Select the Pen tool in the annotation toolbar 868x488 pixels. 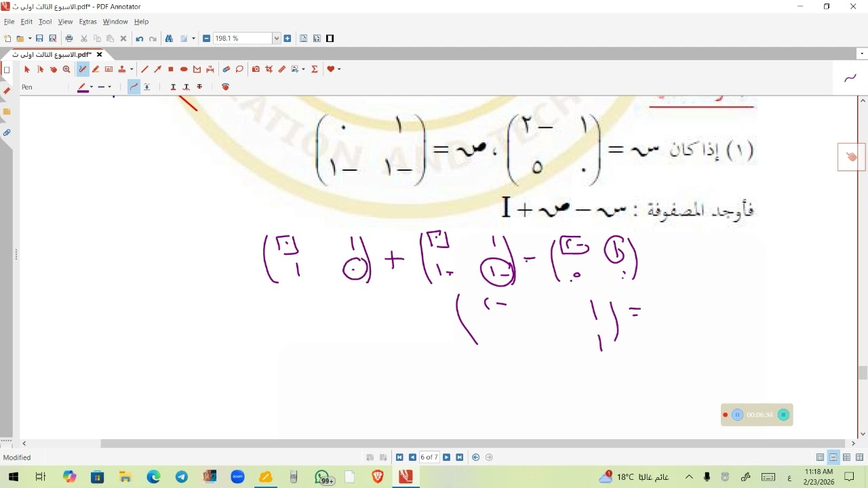pyautogui.click(x=83, y=69)
